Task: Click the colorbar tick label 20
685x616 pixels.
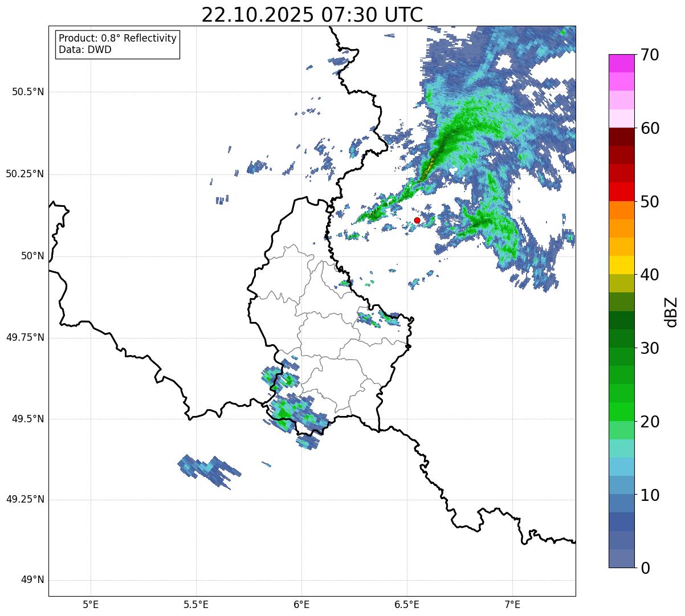Action: pyautogui.click(x=650, y=422)
